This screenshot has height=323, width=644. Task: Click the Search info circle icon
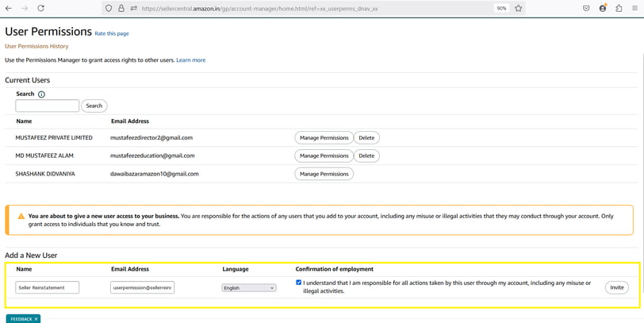tap(41, 94)
